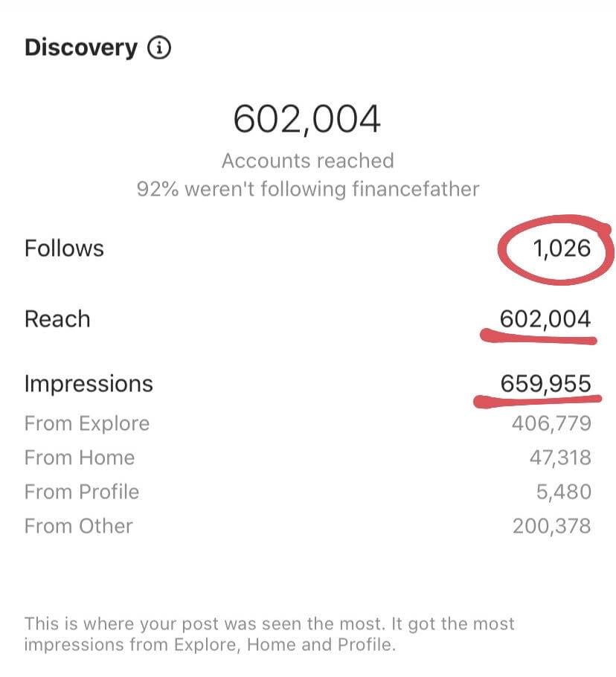Click the 'Accounts reached' caption
Screen dimensions: 616x677
307,161
